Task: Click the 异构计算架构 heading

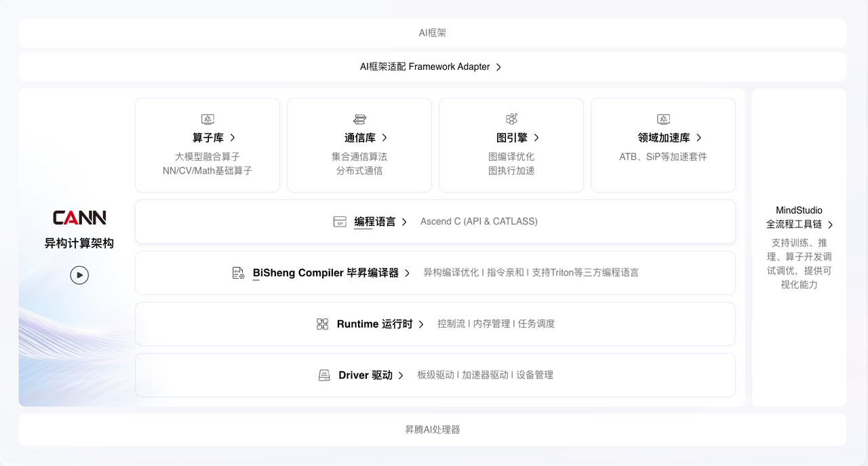Action: click(79, 243)
